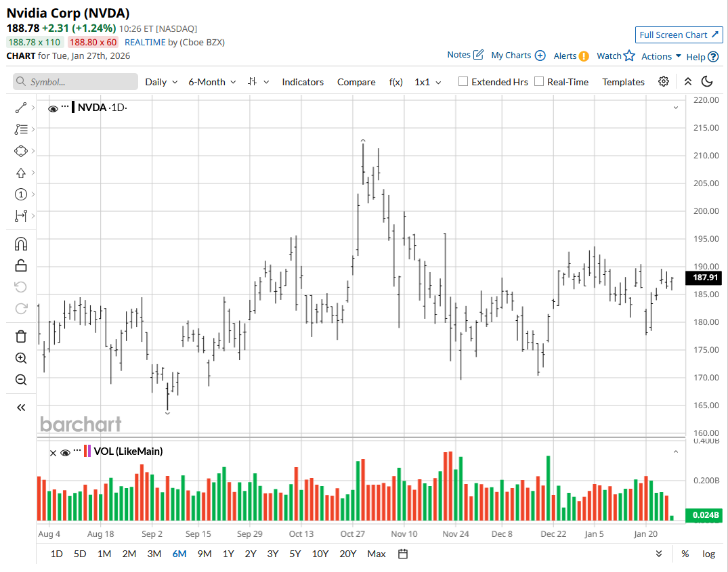This screenshot has height=572, width=728.
Task: Toggle percent scale mode
Action: 685,554
